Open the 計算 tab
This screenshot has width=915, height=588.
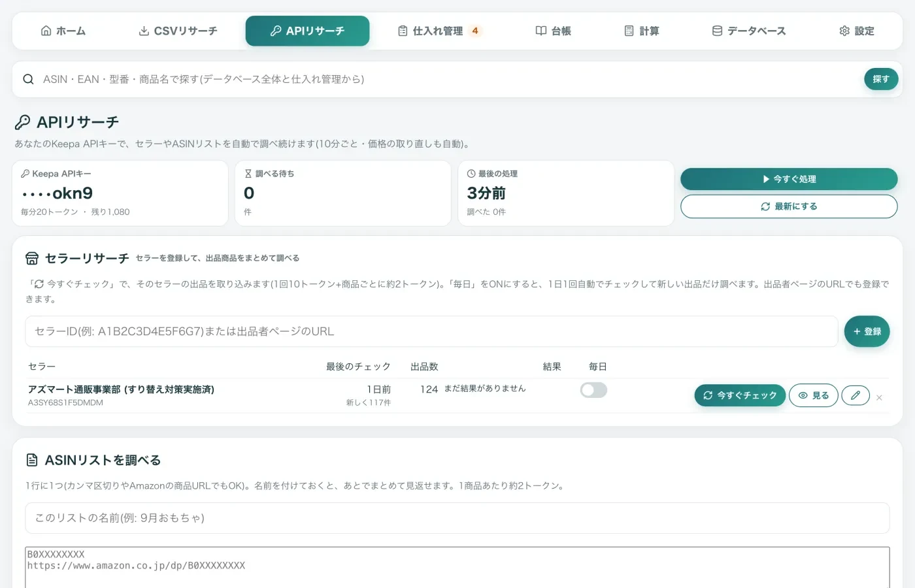pos(642,31)
